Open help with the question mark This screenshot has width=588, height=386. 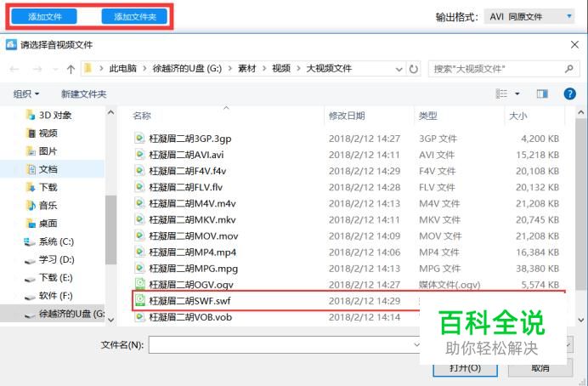pos(569,94)
